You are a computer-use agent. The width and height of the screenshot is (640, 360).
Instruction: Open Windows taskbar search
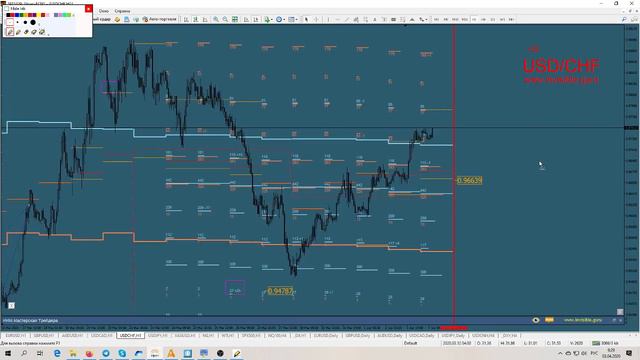(24, 353)
